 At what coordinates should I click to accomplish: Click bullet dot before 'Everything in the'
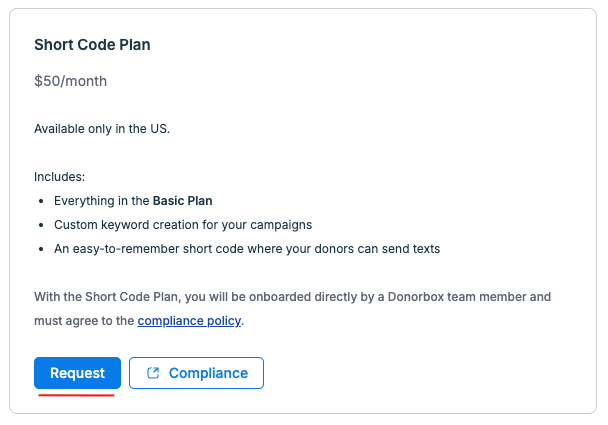click(41, 201)
